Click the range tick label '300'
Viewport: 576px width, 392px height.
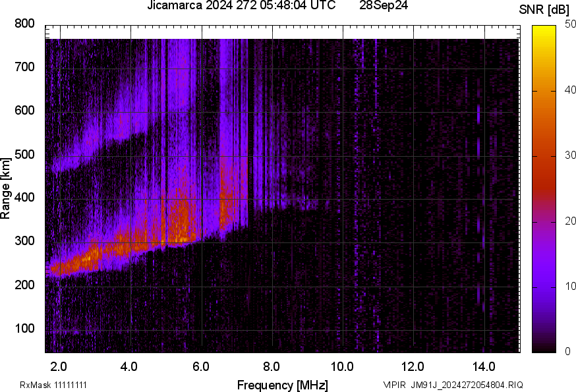24,241
